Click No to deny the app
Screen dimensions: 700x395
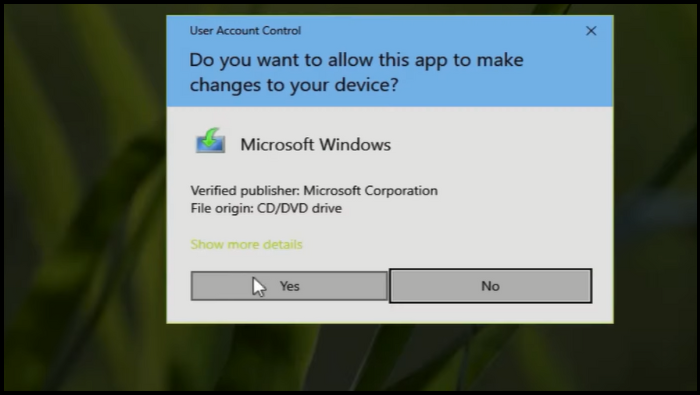coord(491,286)
